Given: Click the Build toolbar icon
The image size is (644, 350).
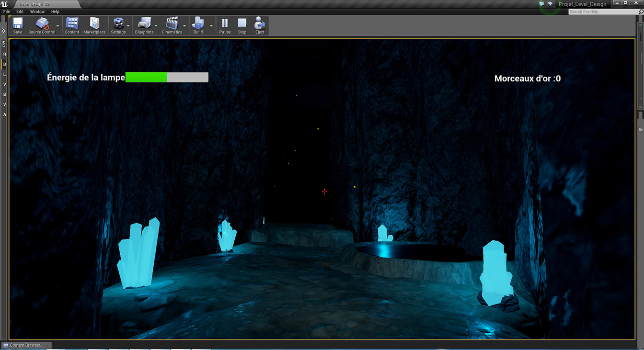Looking at the screenshot, I should [198, 25].
